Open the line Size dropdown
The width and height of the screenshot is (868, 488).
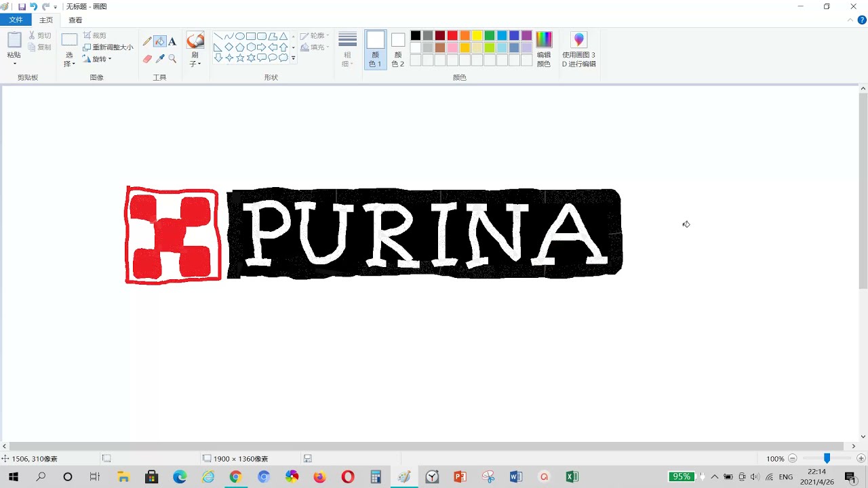click(348, 49)
